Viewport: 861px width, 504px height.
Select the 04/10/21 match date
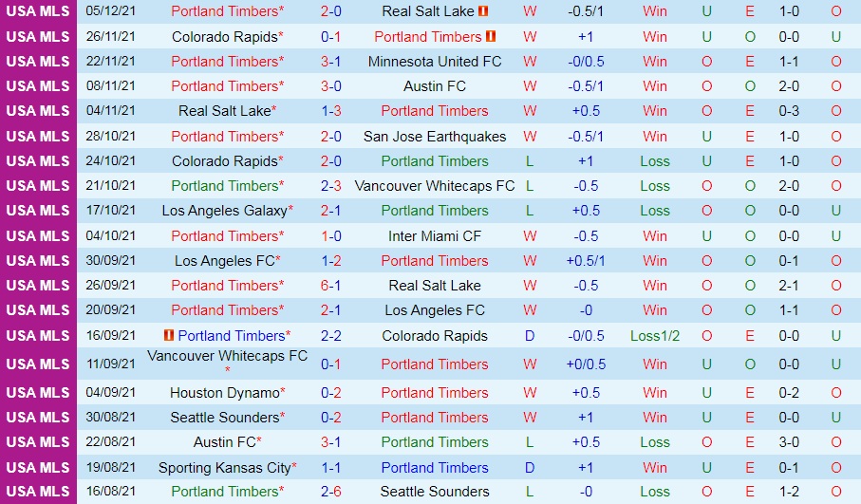pyautogui.click(x=111, y=235)
